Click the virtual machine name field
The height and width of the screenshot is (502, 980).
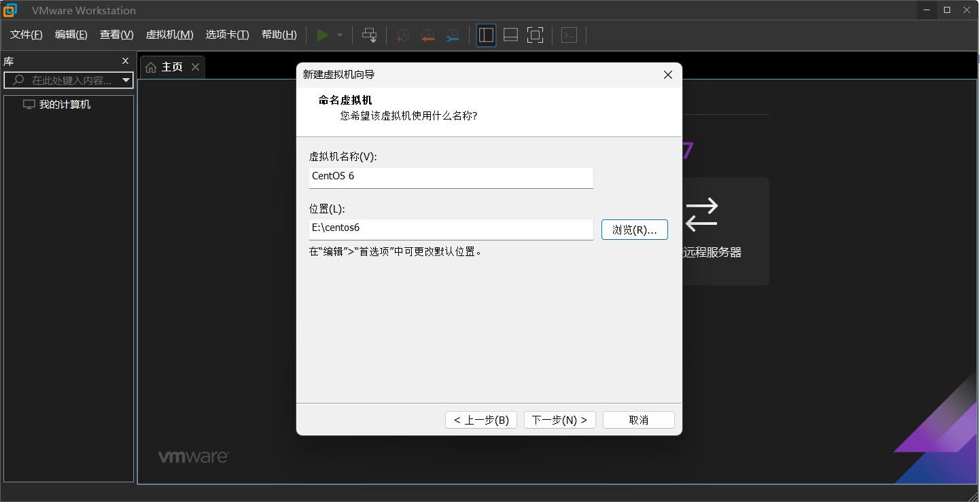(451, 177)
